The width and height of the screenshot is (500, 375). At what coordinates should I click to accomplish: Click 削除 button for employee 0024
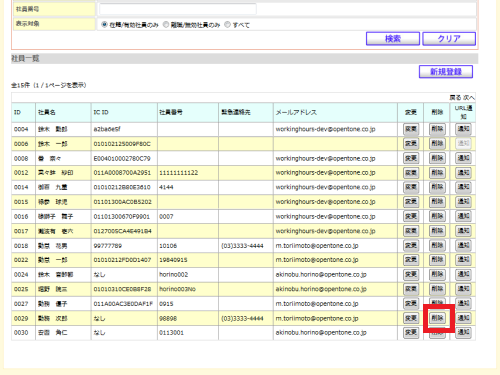[x=437, y=275]
